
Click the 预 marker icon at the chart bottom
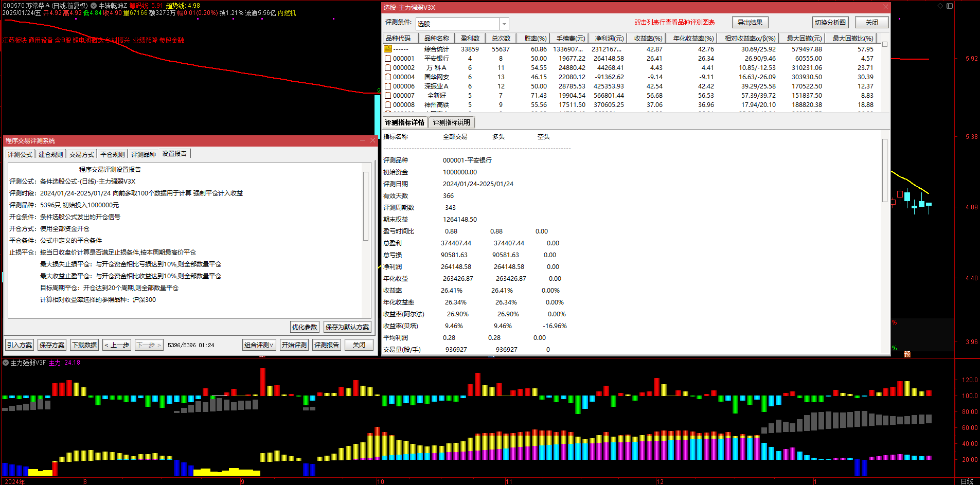coord(907,354)
